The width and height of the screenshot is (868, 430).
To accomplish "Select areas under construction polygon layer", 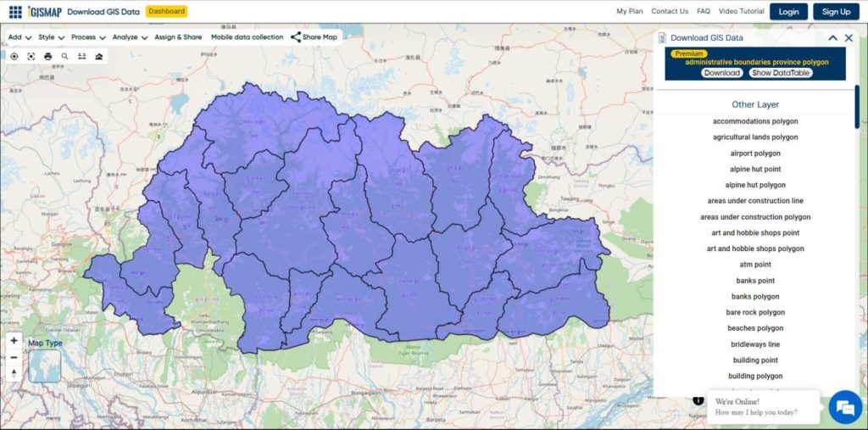I will pos(755,217).
